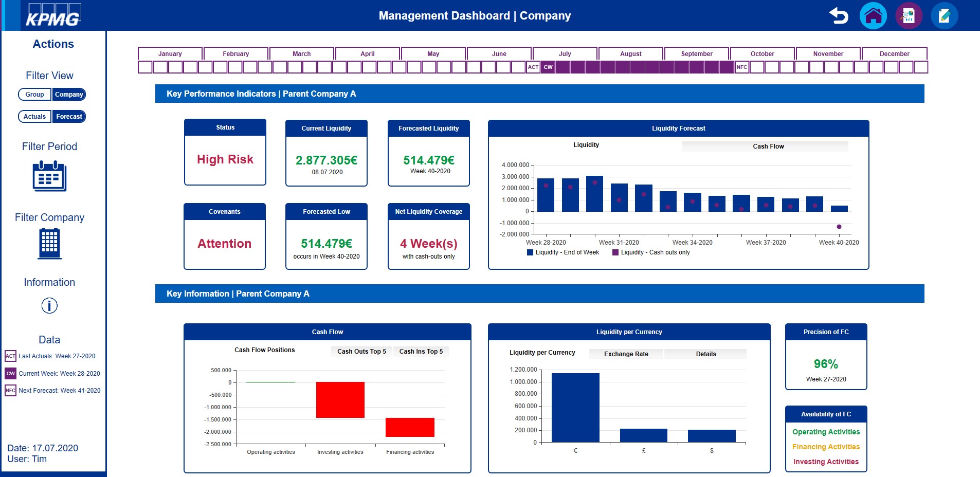
Task: Click the edit note pencil icon
Action: coord(944,16)
